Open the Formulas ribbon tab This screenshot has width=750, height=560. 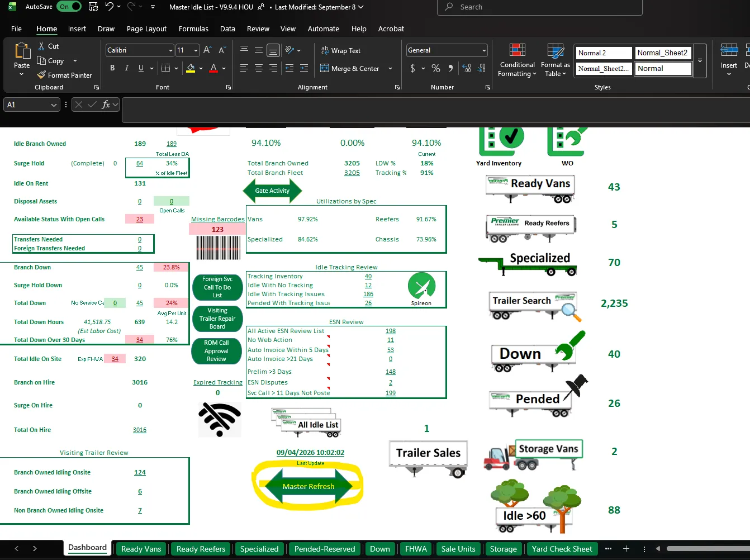click(193, 29)
